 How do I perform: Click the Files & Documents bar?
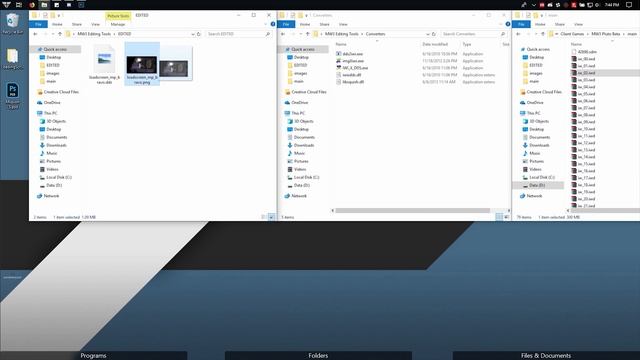click(x=546, y=356)
